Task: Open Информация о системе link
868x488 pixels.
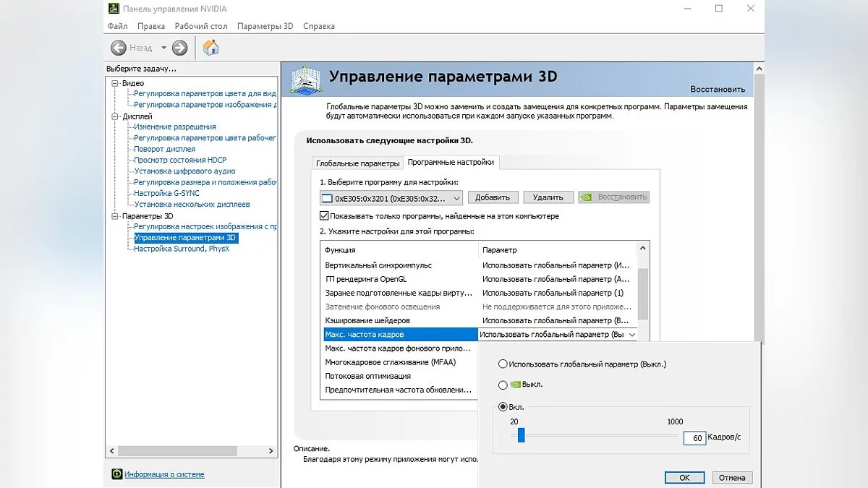Action: (x=164, y=474)
